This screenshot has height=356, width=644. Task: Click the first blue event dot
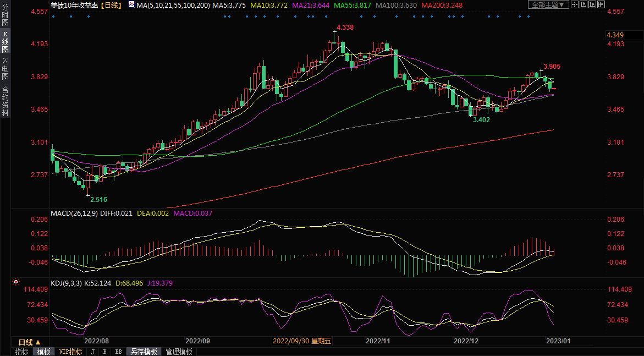tap(53, 17)
